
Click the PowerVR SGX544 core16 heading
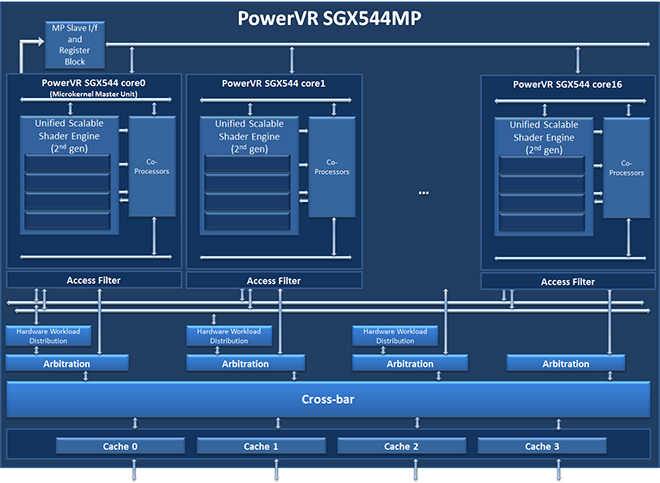click(567, 84)
